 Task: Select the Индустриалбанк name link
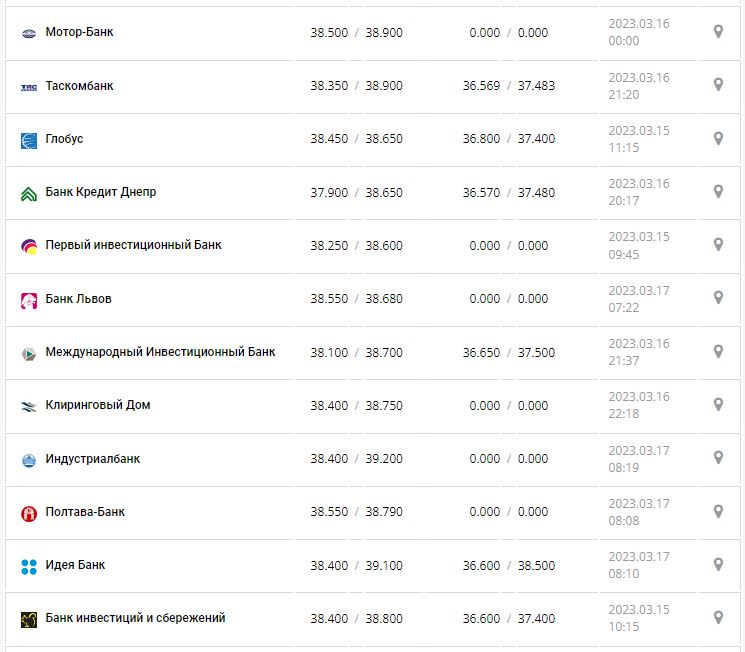click(93, 459)
